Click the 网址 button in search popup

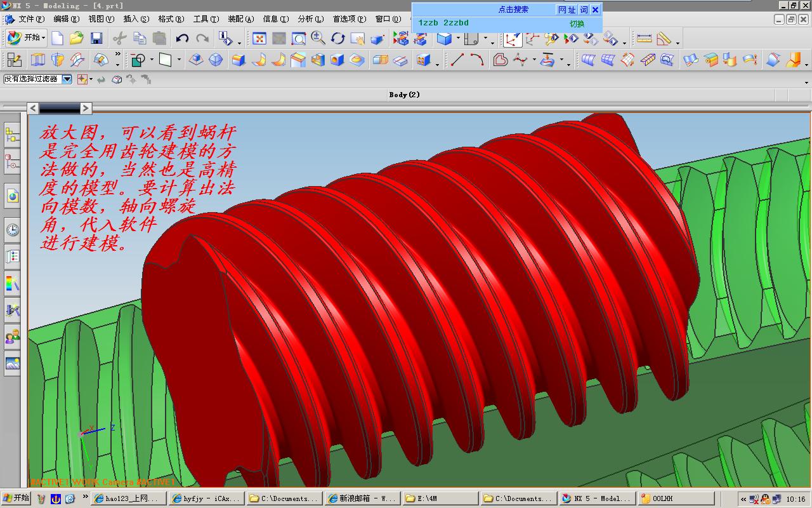(x=566, y=10)
